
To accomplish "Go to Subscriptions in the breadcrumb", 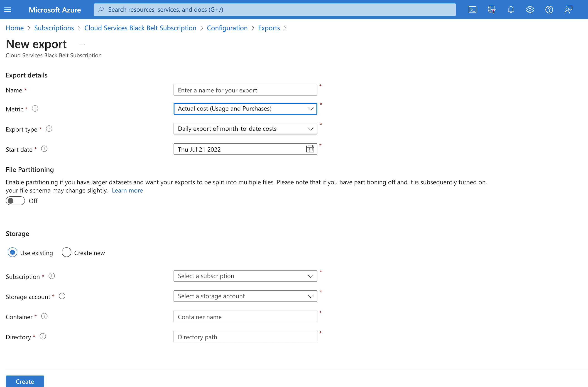I will [x=54, y=28].
